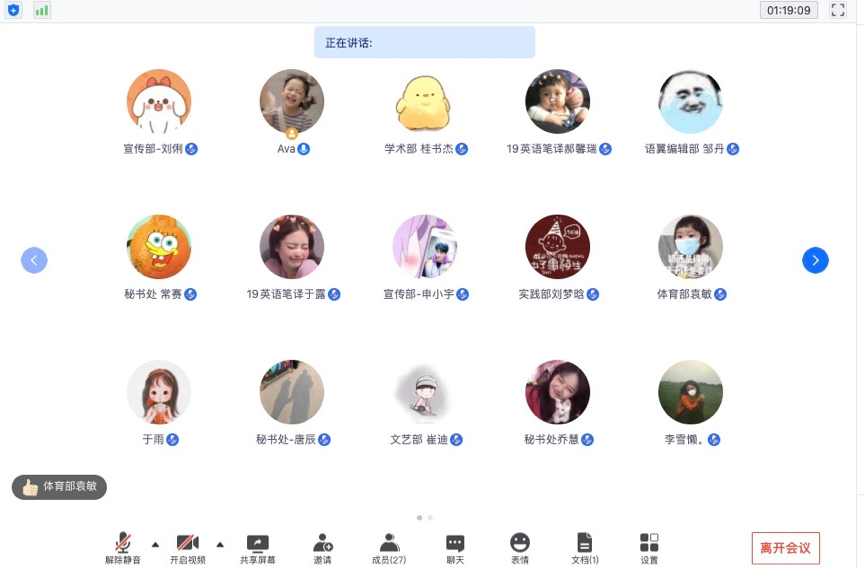The image size is (864, 568).
Task: Click the meeting duration timer 01:19:09
Action: tap(789, 10)
